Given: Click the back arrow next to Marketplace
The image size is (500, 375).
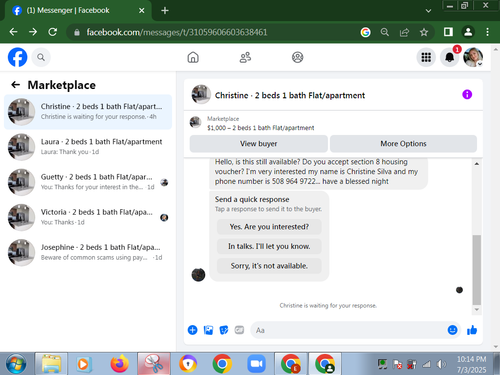Looking at the screenshot, I should (15, 85).
